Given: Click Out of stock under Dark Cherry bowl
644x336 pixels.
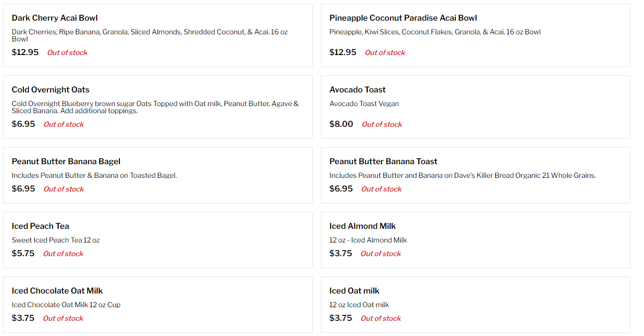Looking at the screenshot, I should [67, 53].
